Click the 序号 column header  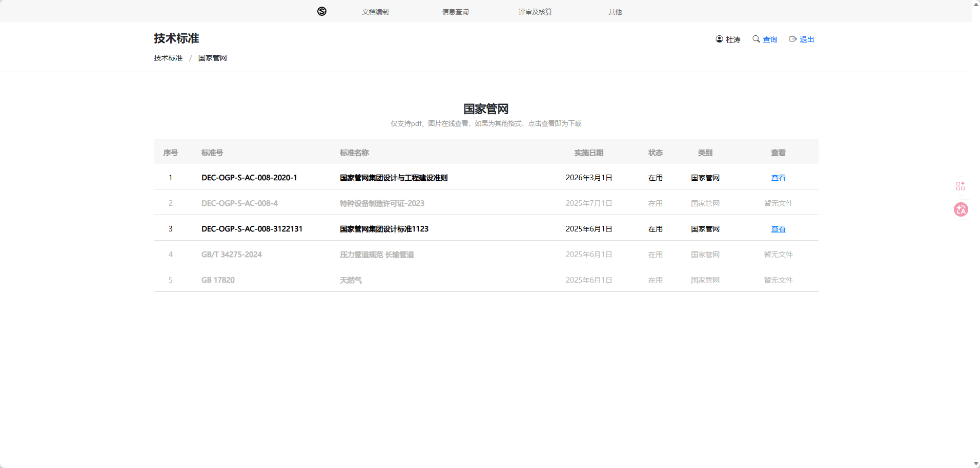[171, 153]
